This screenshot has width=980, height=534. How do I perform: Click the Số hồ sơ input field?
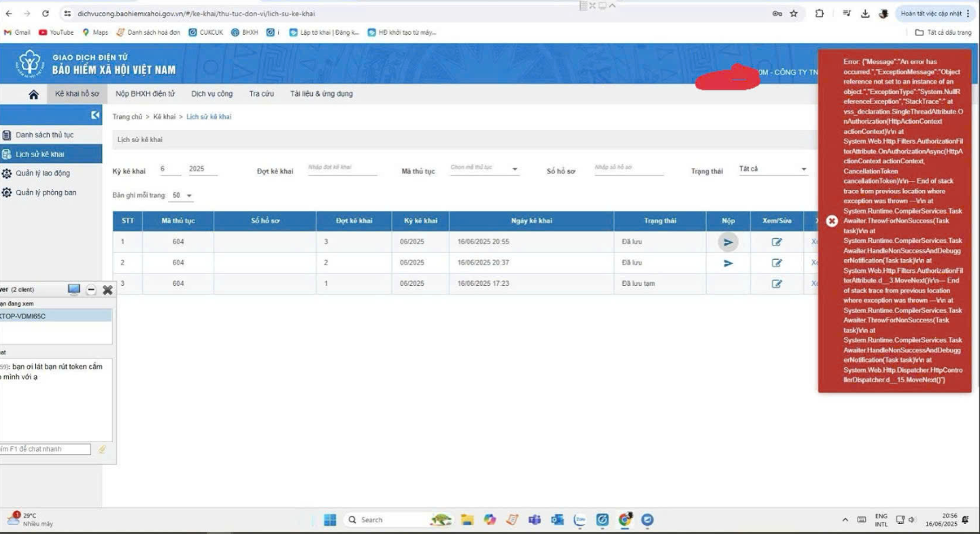pyautogui.click(x=628, y=168)
